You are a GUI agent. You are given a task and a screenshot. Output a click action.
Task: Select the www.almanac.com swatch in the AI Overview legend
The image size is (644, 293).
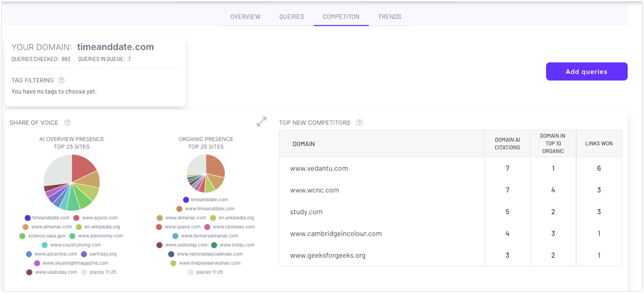click(25, 227)
